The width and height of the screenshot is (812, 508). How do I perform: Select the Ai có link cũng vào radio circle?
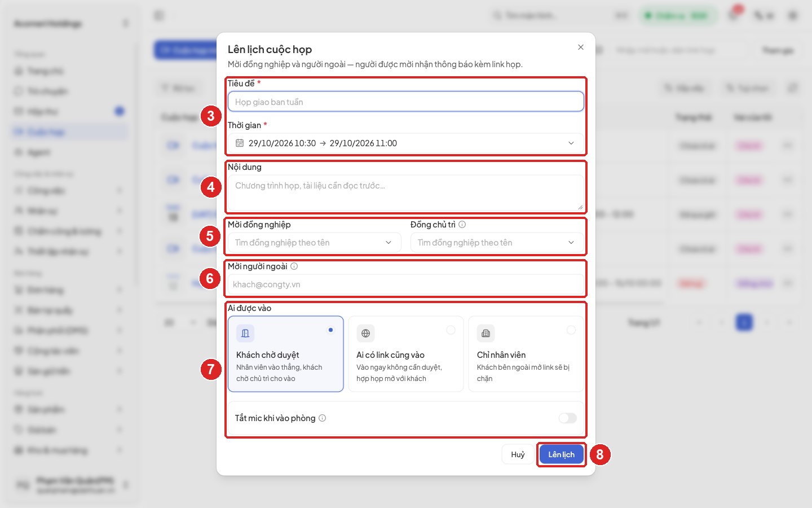pyautogui.click(x=451, y=330)
